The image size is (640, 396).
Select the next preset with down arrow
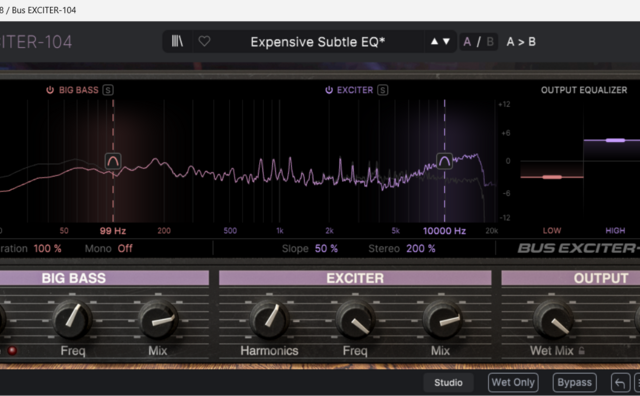tap(446, 41)
